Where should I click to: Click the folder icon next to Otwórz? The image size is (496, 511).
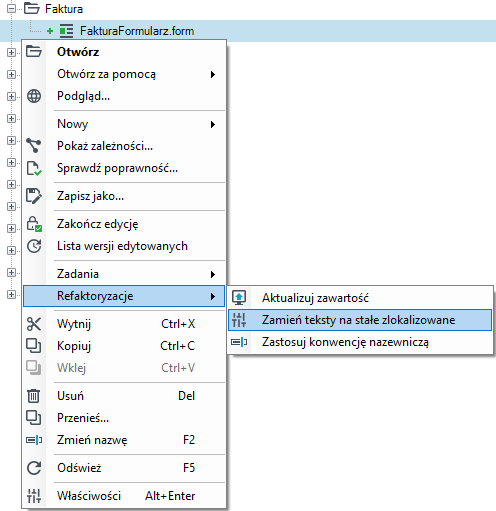click(34, 52)
